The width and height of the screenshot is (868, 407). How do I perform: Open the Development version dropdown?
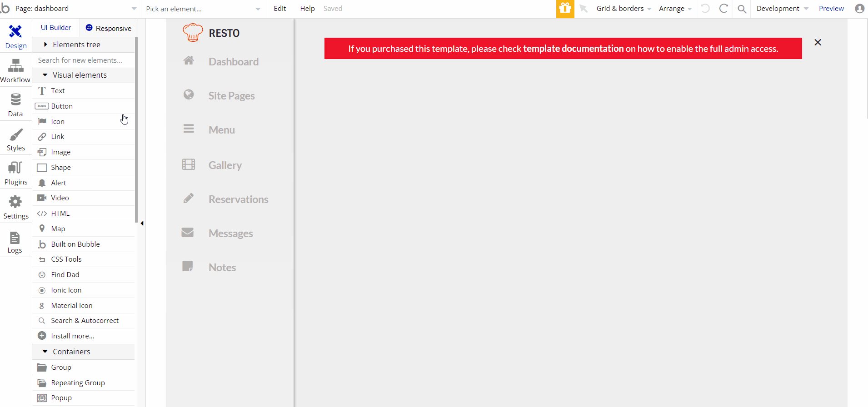tap(782, 9)
